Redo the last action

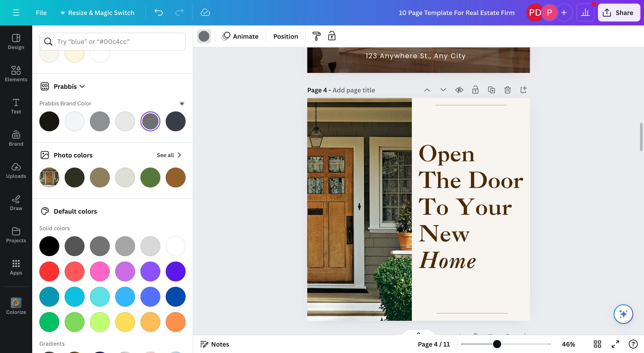179,13
